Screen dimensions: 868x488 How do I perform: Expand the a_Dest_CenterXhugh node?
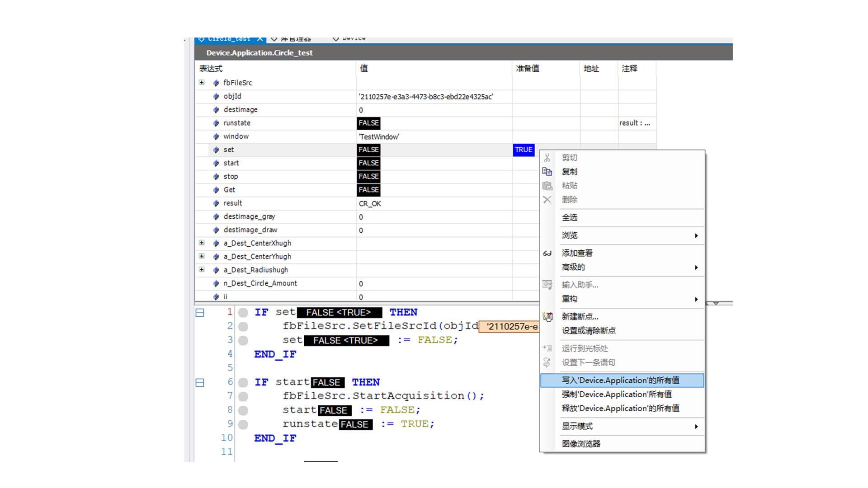(202, 243)
